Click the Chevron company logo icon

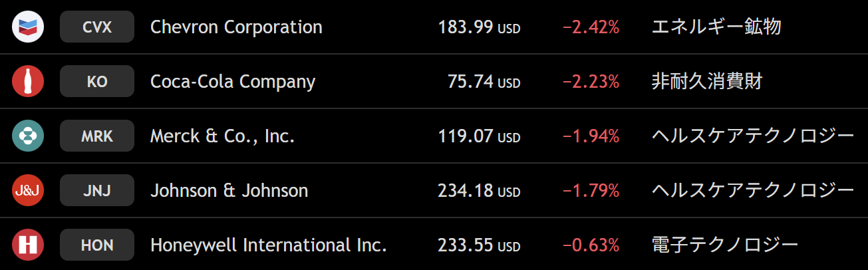click(x=28, y=27)
